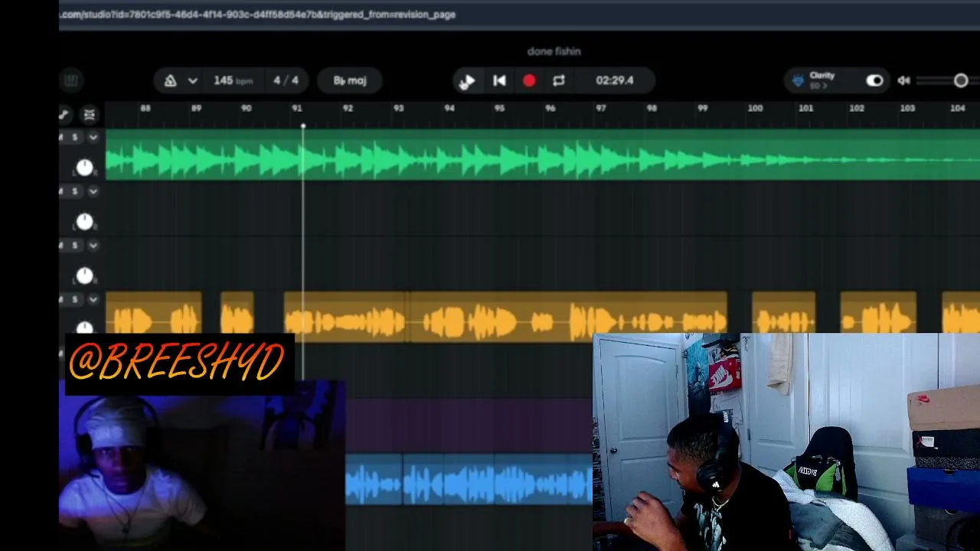Click bar 88 on the timeline ruler

145,109
